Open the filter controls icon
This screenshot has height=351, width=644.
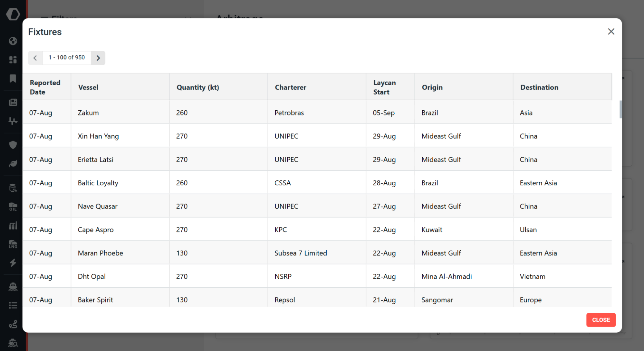point(13,121)
